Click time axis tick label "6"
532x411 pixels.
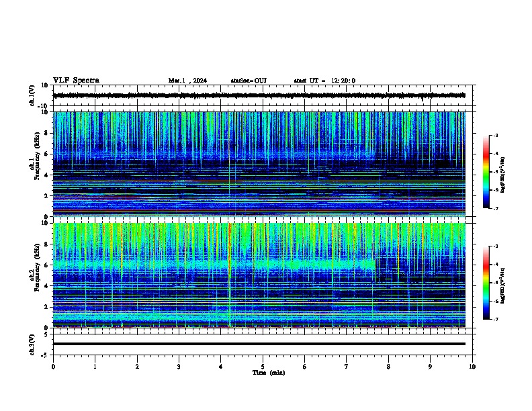pyautogui.click(x=305, y=367)
